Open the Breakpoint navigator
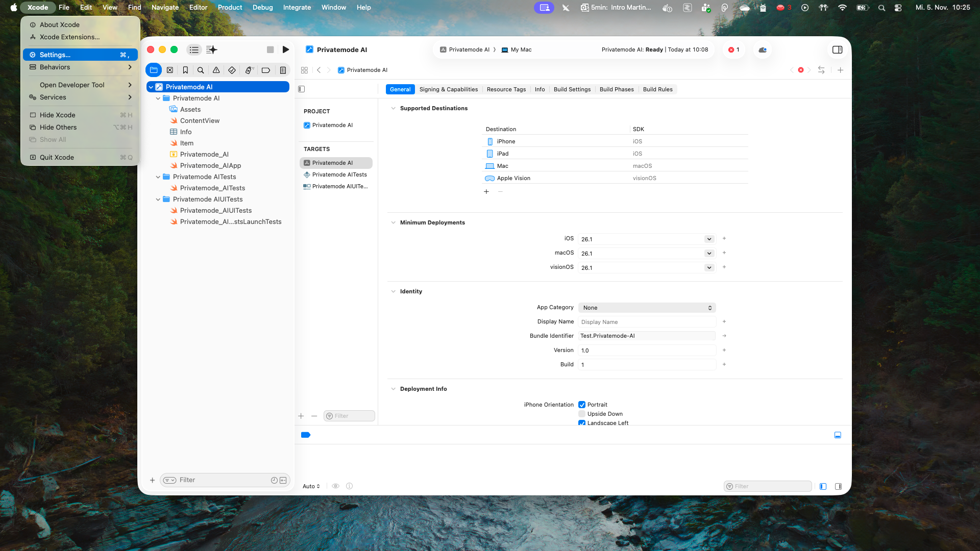 pos(266,70)
